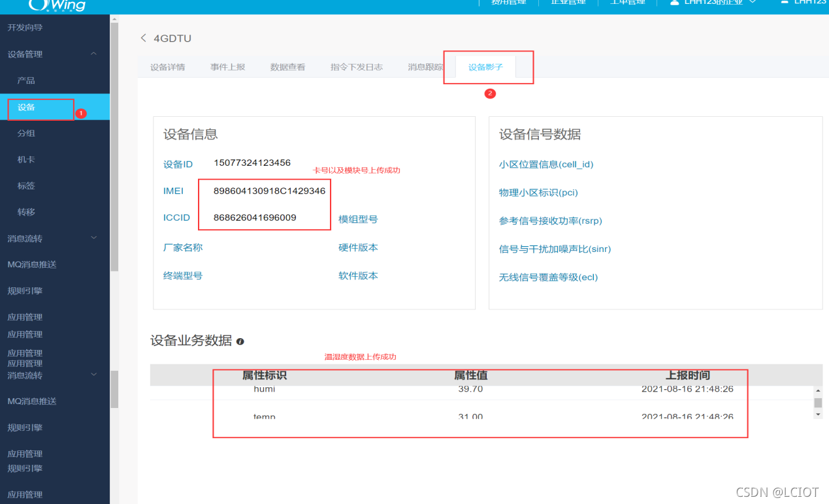
Task: Click the 设备信息 panel heading
Action: click(x=191, y=134)
